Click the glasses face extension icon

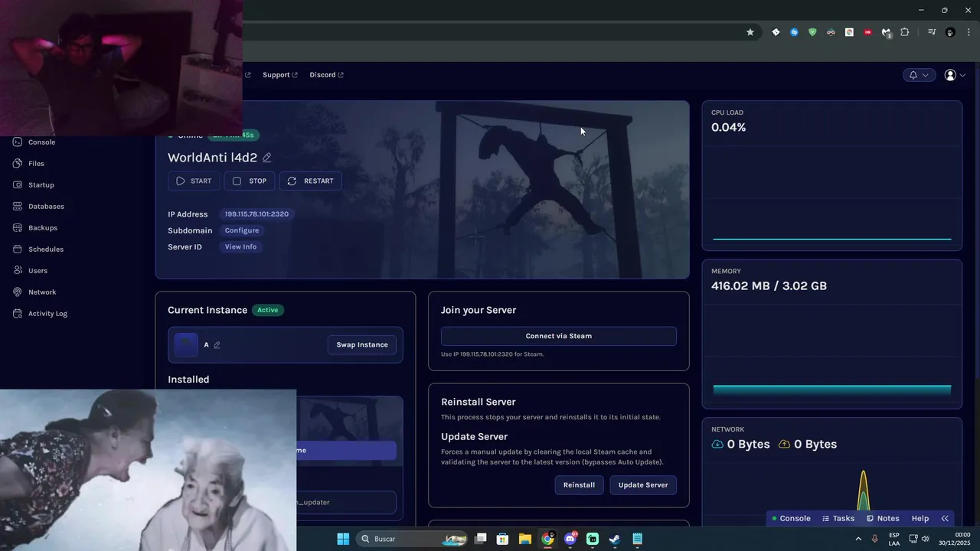coord(831,32)
